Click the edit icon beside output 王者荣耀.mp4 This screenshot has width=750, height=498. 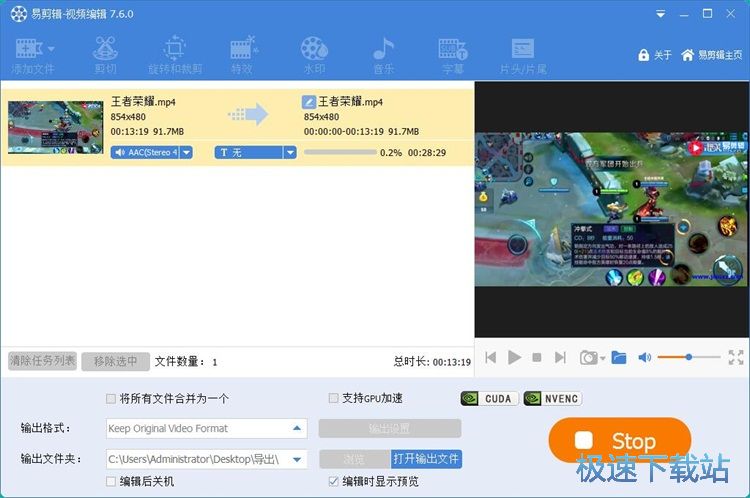pyautogui.click(x=309, y=102)
